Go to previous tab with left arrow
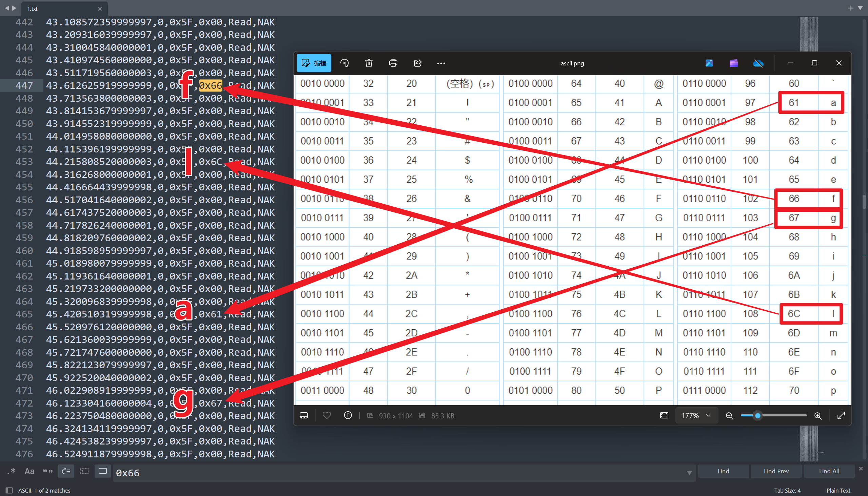Screen dimensions: 868x496 tap(6, 8)
